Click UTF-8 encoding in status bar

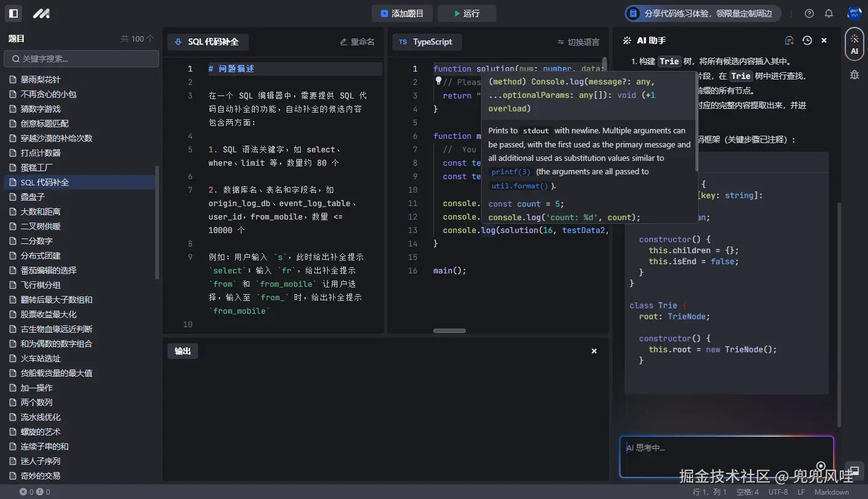pyautogui.click(x=778, y=491)
